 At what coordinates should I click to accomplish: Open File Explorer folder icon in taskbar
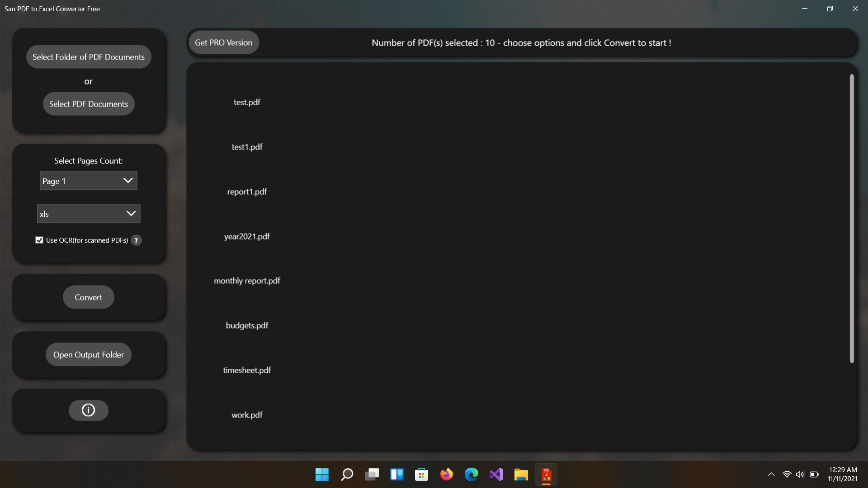click(x=521, y=474)
